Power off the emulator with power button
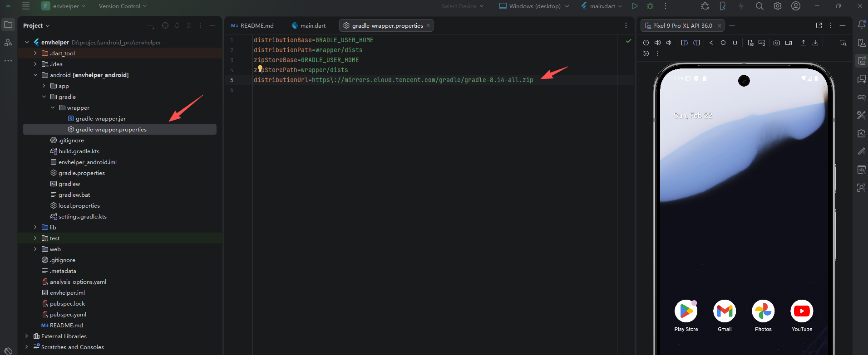The height and width of the screenshot is (355, 868). pyautogui.click(x=646, y=43)
